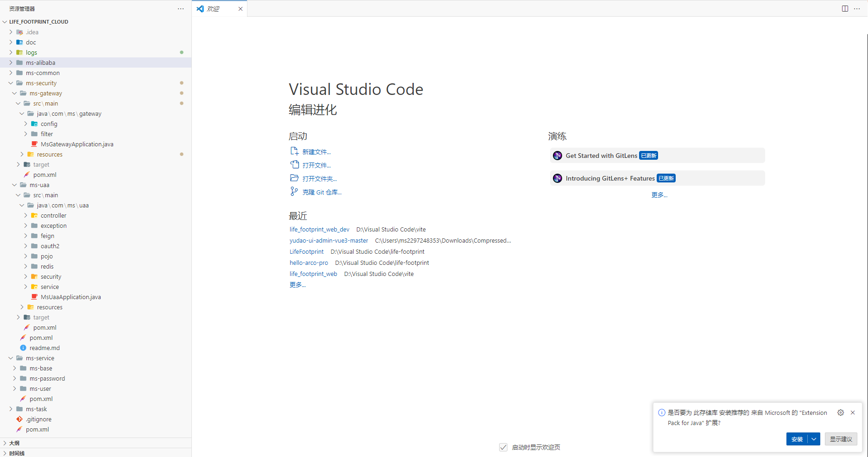Image resolution: width=868 pixels, height=457 pixels.
Task: Open the 新建文件... link
Action: pos(317,152)
